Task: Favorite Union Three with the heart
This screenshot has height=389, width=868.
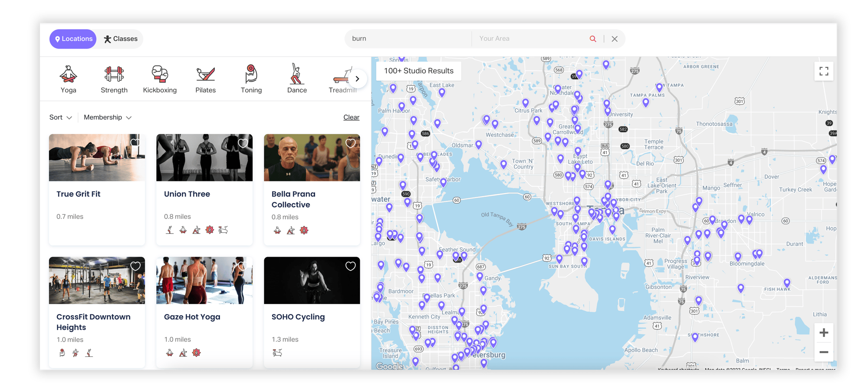Action: coord(243,143)
